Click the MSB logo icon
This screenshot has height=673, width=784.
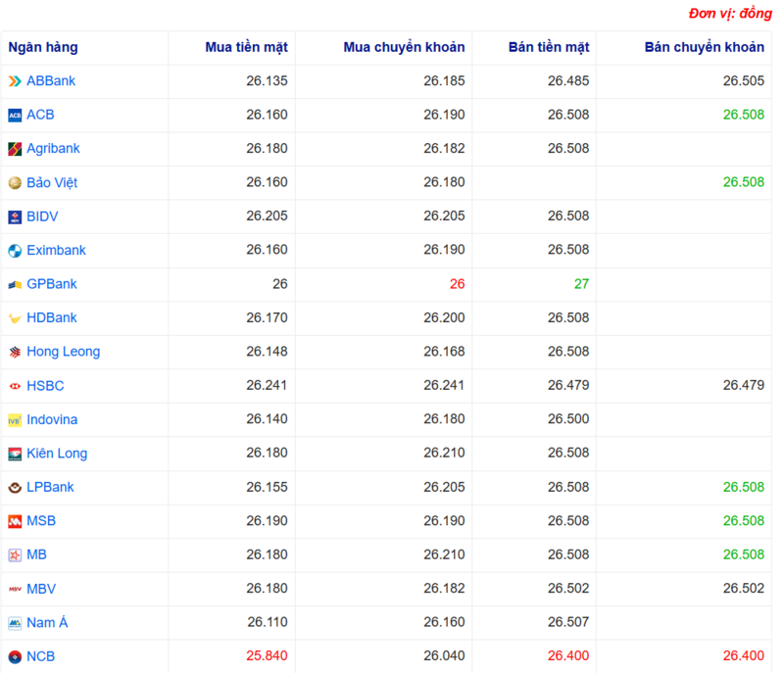(x=15, y=521)
